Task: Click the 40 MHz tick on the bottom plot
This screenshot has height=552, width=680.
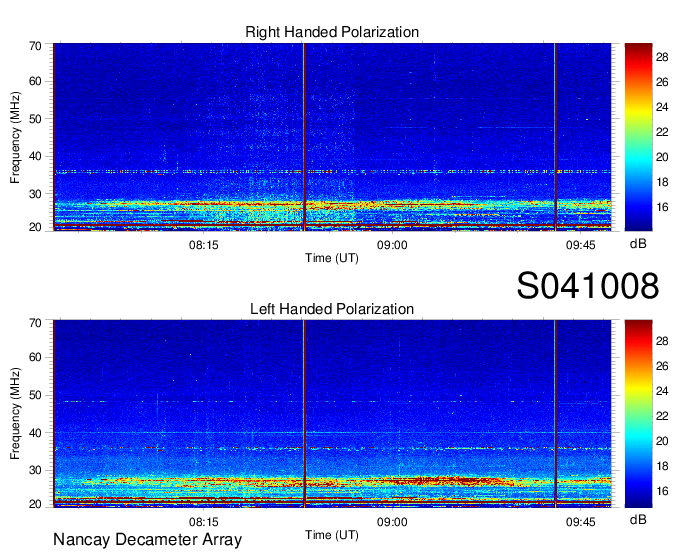Action: click(35, 433)
